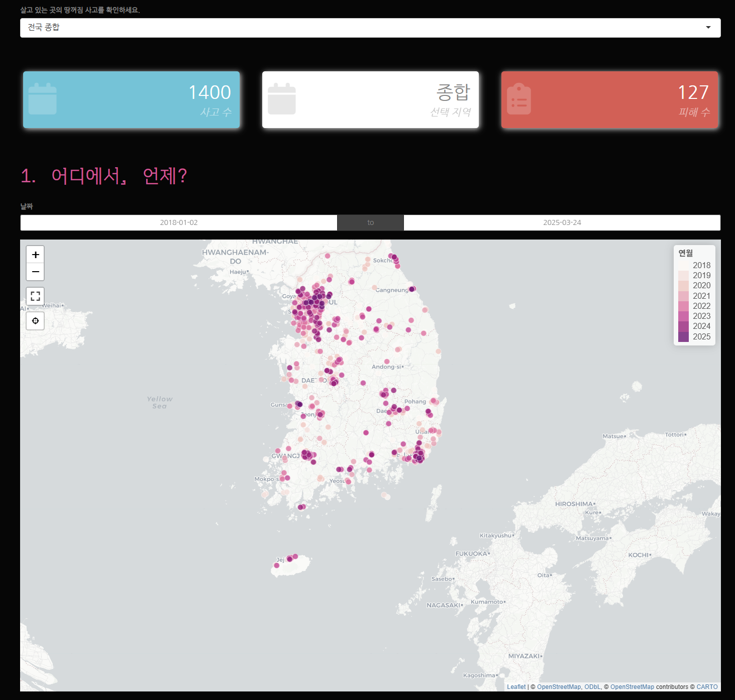Click the 2020 color swatch in the legend
Image resolution: width=735 pixels, height=700 pixels.
coord(684,285)
